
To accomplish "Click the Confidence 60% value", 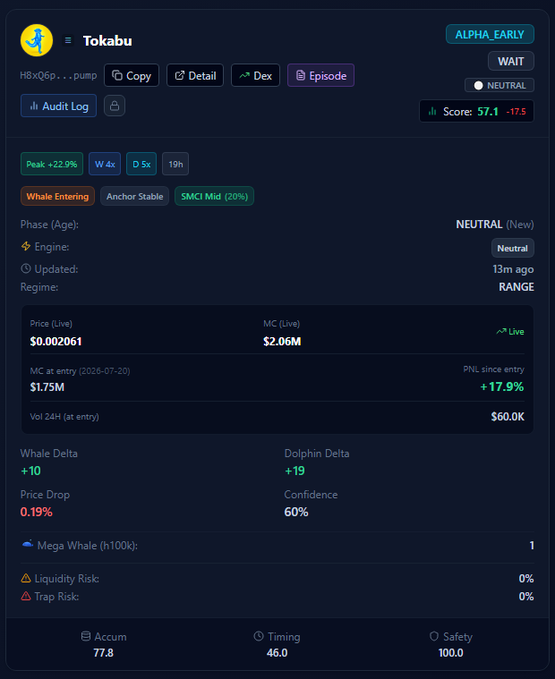I will pos(296,512).
